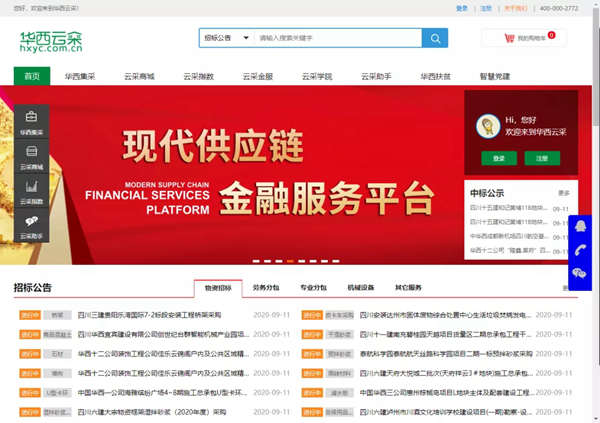Open the 华西十二公司 entry under 中标公示
Image resolution: width=600 pixels, height=423 pixels.
(509, 251)
